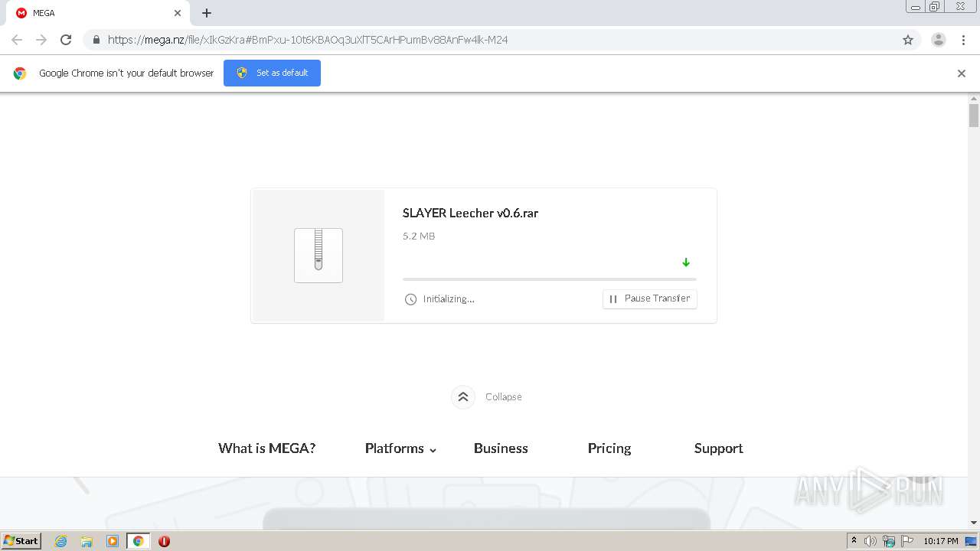Open the Windows Start menu

[x=21, y=540]
